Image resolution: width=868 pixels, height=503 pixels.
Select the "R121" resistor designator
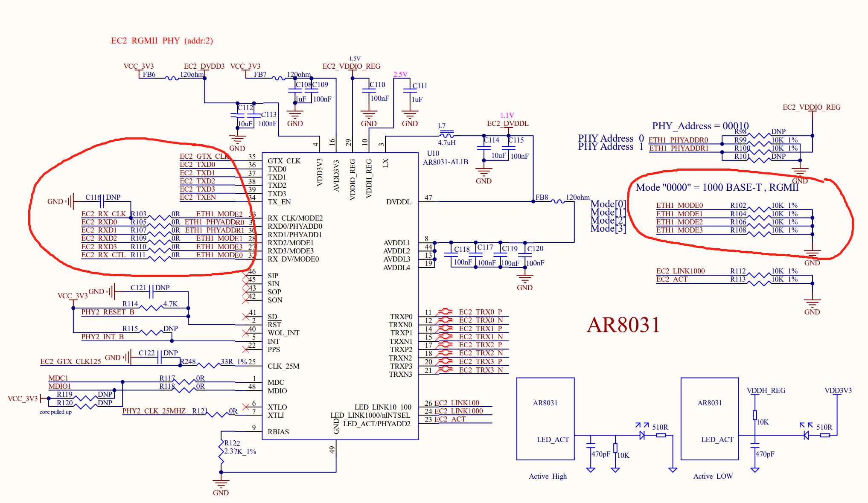[200, 411]
